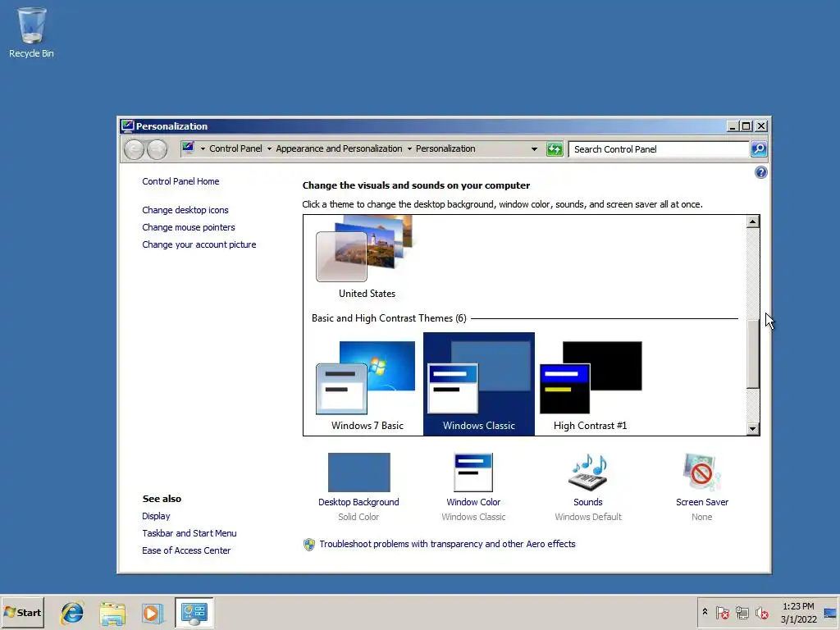The image size is (840, 630).
Task: Click the network tray icon
Action: pyautogui.click(x=742, y=612)
